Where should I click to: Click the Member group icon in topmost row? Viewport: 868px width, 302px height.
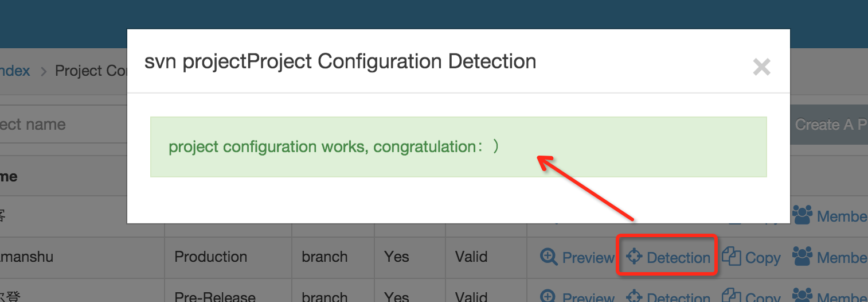803,215
